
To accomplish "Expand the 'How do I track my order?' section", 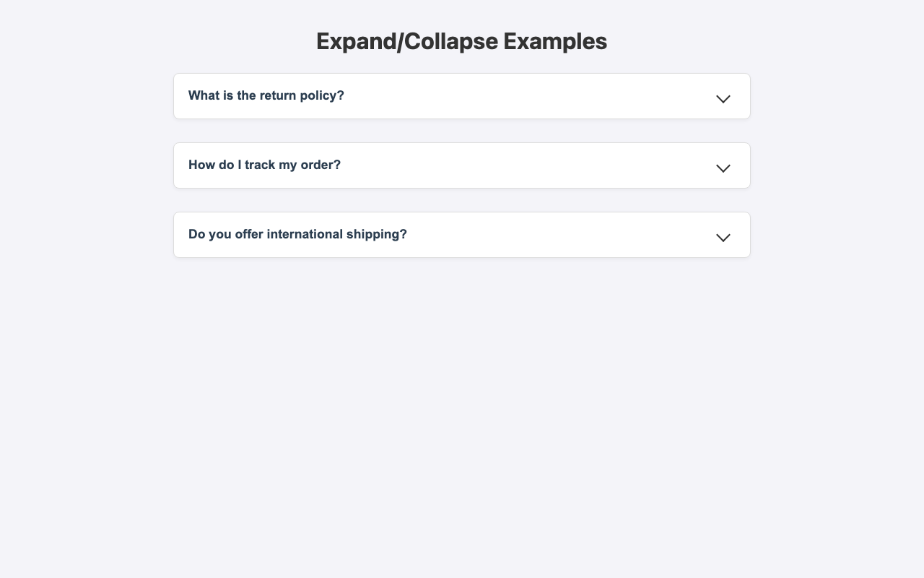I will tap(462, 165).
